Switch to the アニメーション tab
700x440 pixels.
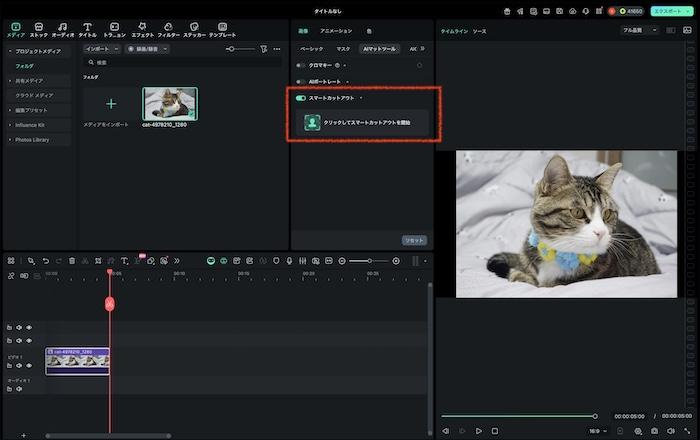pos(335,31)
